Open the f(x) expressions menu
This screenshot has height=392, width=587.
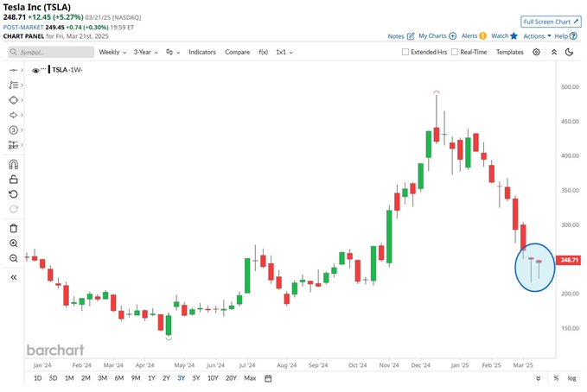pyautogui.click(x=263, y=52)
